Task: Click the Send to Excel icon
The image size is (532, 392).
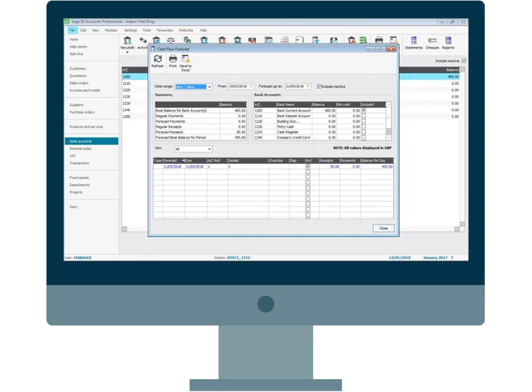Action: coord(185,59)
